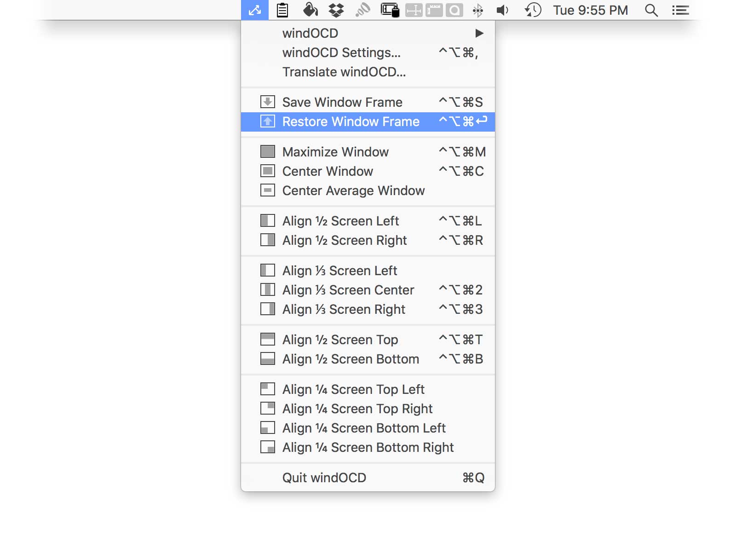Image resolution: width=736 pixels, height=560 pixels.
Task: Click the Align ⅓ Screen Left icon
Action: tap(268, 270)
